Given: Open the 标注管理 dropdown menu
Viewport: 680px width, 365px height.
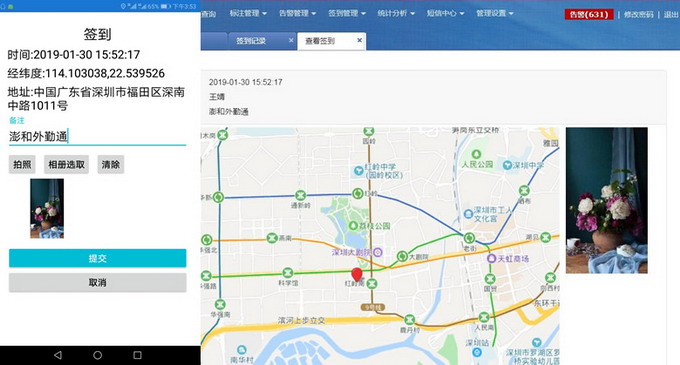Looking at the screenshot, I should point(248,13).
